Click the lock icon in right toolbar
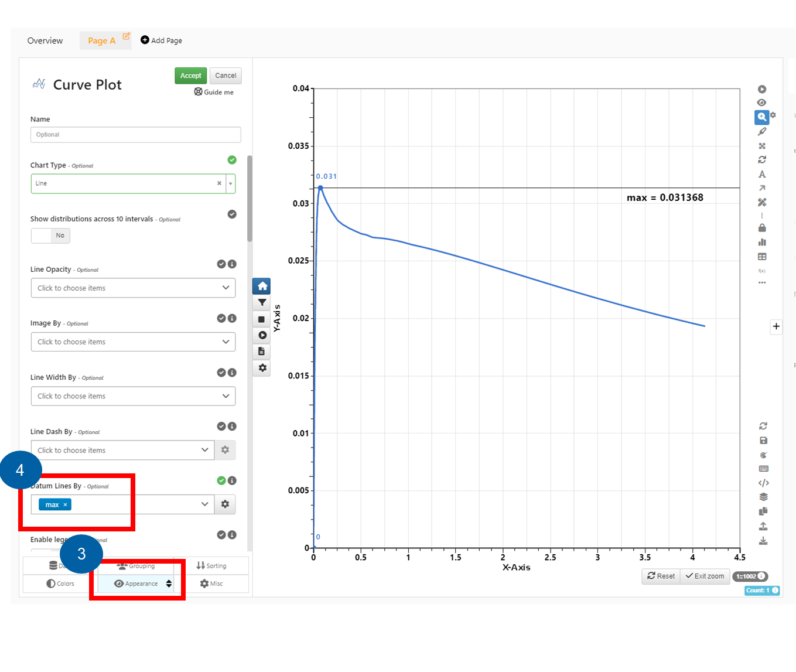The height and width of the screenshot is (672, 796). tap(762, 228)
